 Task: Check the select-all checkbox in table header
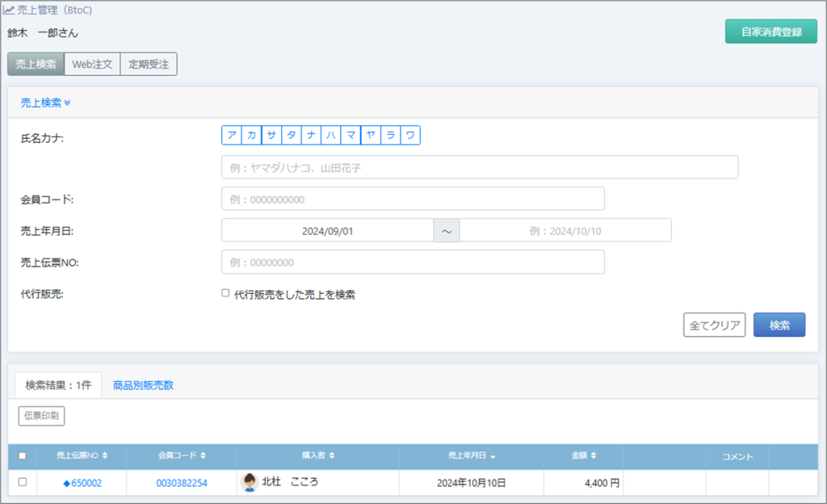(x=23, y=456)
